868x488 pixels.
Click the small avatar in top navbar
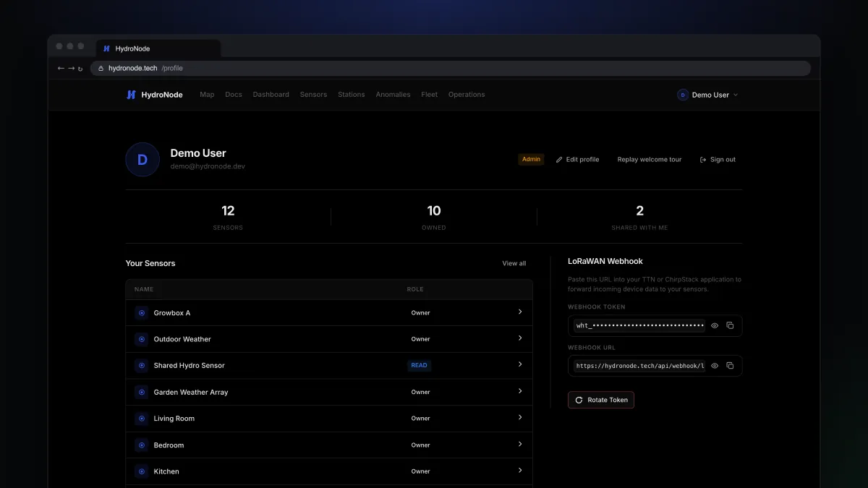click(683, 95)
